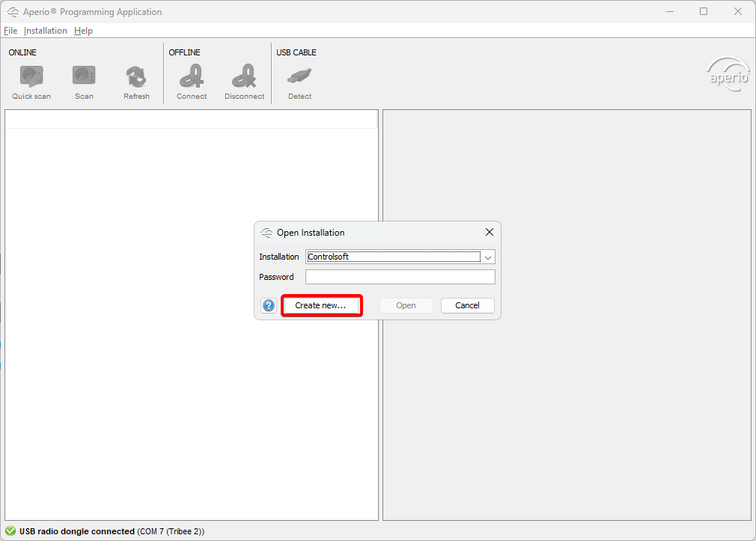Click the 'Open Installation' dialog title
The image size is (756, 541).
311,233
